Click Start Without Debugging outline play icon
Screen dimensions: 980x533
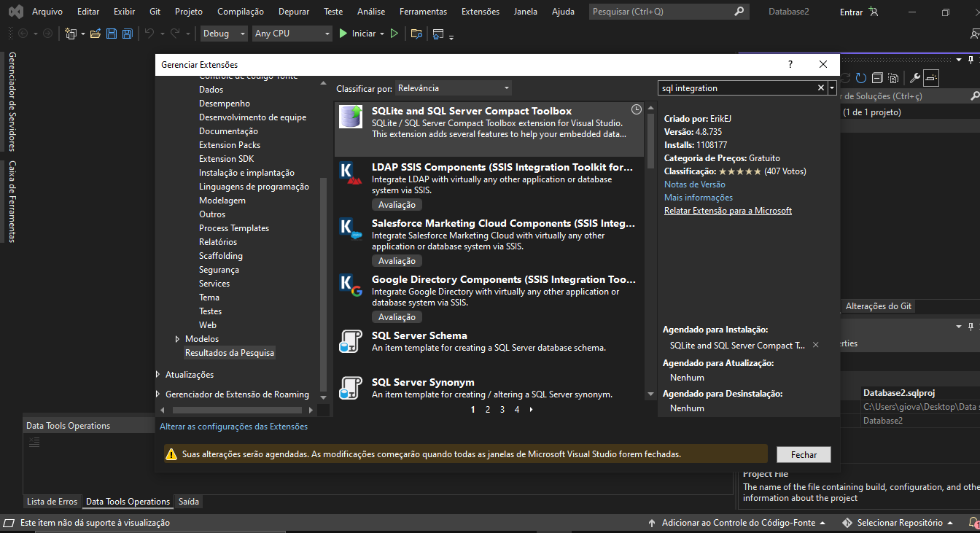click(x=394, y=34)
